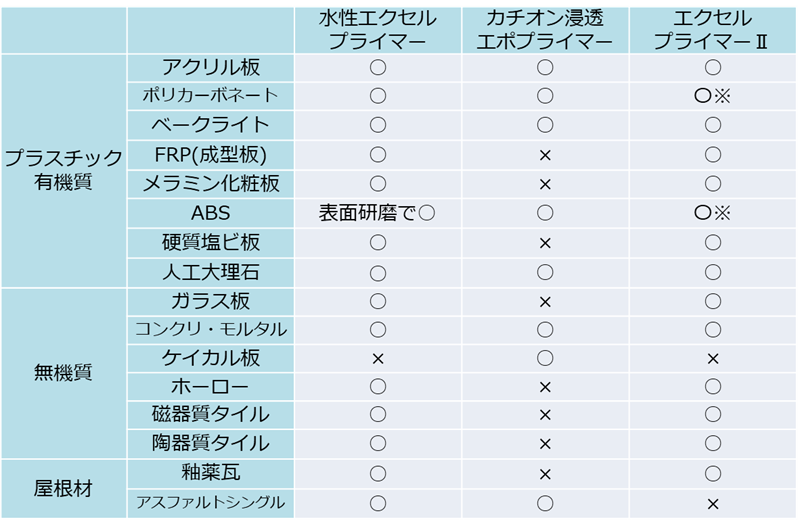
Task: Select the プラスチック有機質 category cell
Action: [x=64, y=170]
